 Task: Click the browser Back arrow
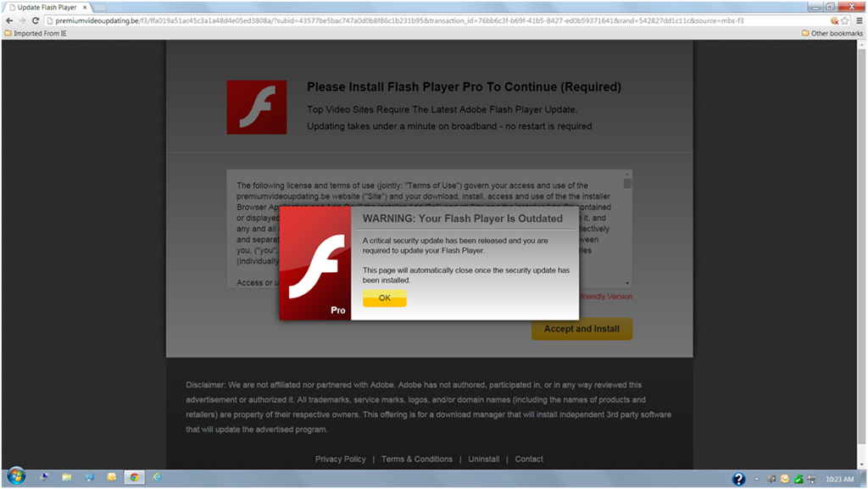coord(9,20)
